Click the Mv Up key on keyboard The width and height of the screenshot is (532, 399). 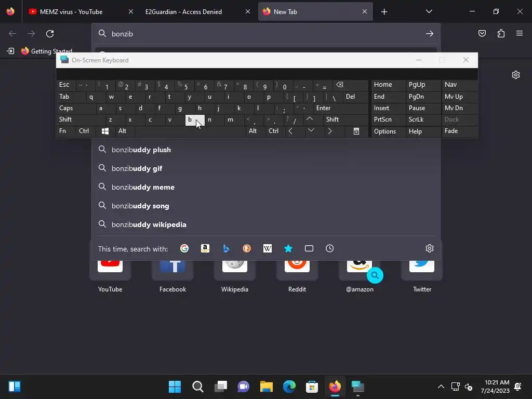(x=460, y=97)
